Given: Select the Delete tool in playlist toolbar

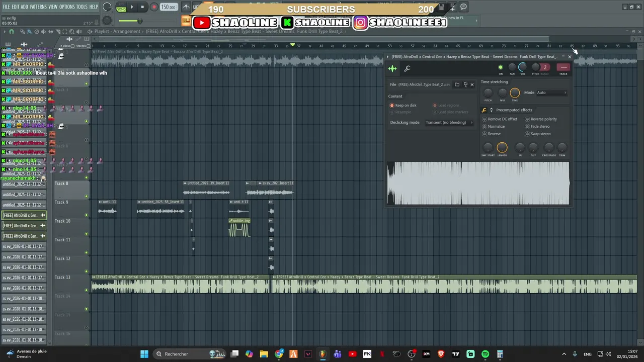Looking at the screenshot, I should click(37, 32).
